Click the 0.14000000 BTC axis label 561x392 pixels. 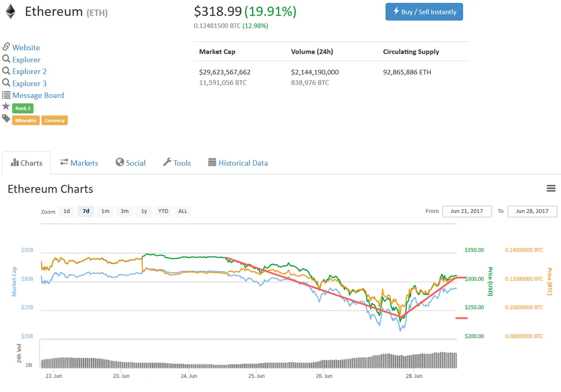click(x=524, y=250)
